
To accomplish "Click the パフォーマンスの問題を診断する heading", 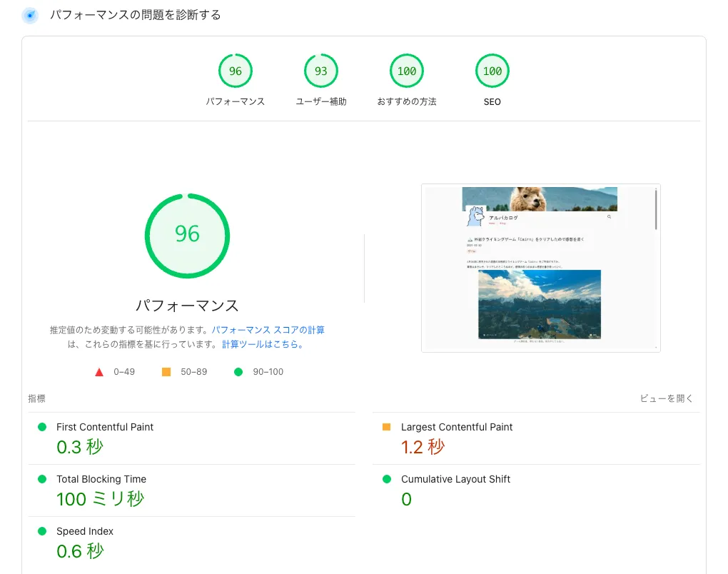I will click(x=135, y=15).
